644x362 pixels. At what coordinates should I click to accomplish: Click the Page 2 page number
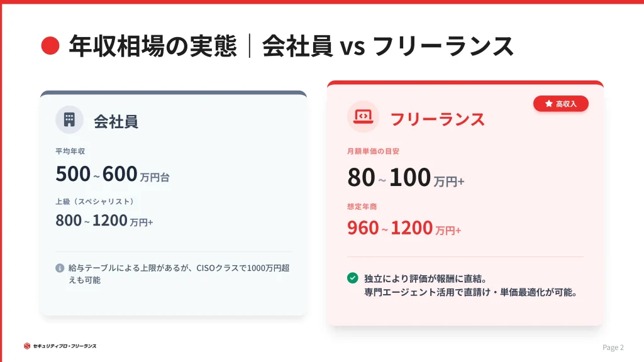pos(613,348)
